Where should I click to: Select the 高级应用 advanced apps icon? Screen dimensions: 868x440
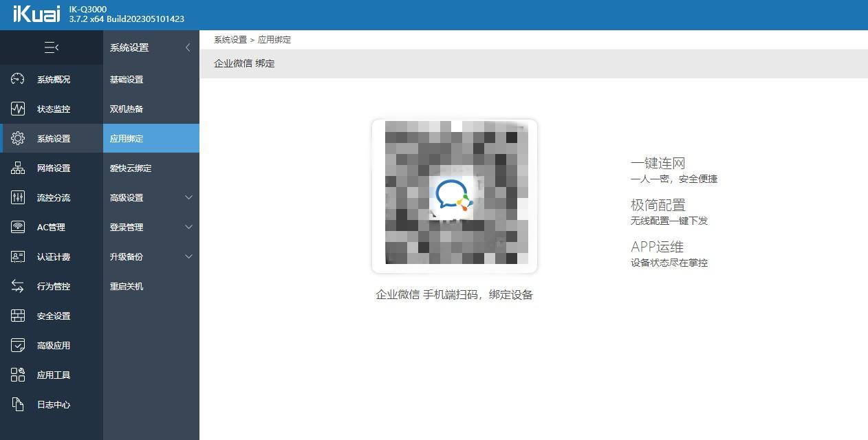pyautogui.click(x=51, y=345)
